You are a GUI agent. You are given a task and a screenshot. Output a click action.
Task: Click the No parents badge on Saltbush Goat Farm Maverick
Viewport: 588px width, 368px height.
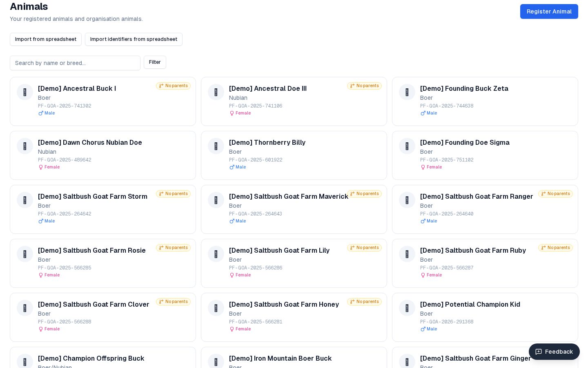point(364,194)
